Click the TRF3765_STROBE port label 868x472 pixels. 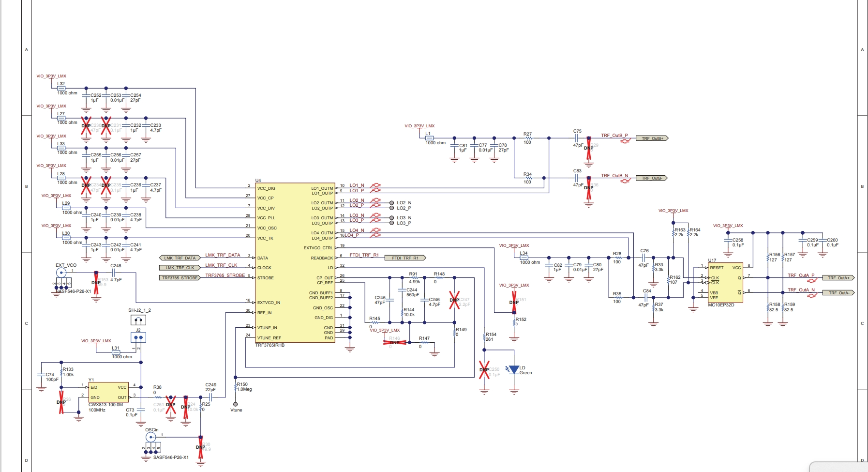180,278
